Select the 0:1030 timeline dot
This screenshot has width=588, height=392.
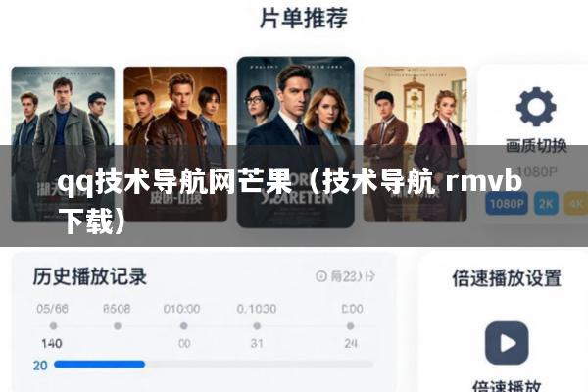257,326
